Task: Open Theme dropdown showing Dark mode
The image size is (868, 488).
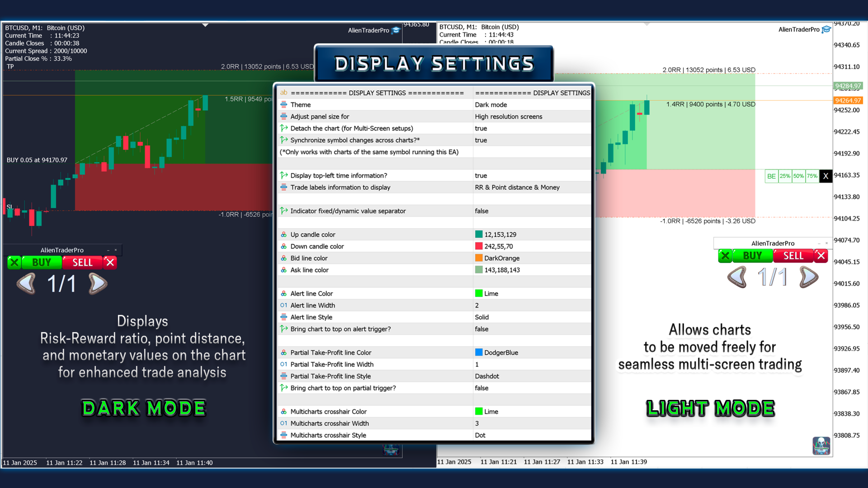Action: tap(532, 105)
